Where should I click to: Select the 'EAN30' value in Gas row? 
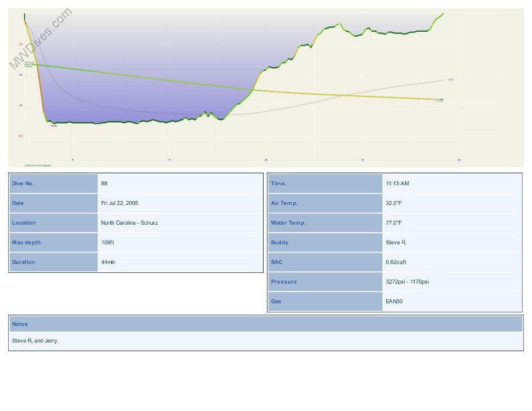click(x=394, y=301)
